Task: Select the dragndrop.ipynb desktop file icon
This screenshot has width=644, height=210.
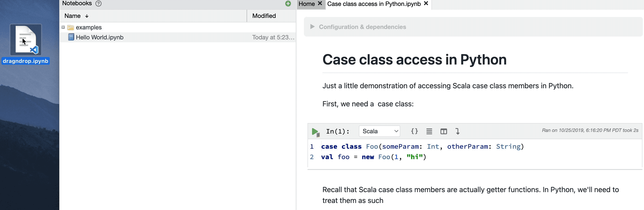Action: tap(26, 40)
